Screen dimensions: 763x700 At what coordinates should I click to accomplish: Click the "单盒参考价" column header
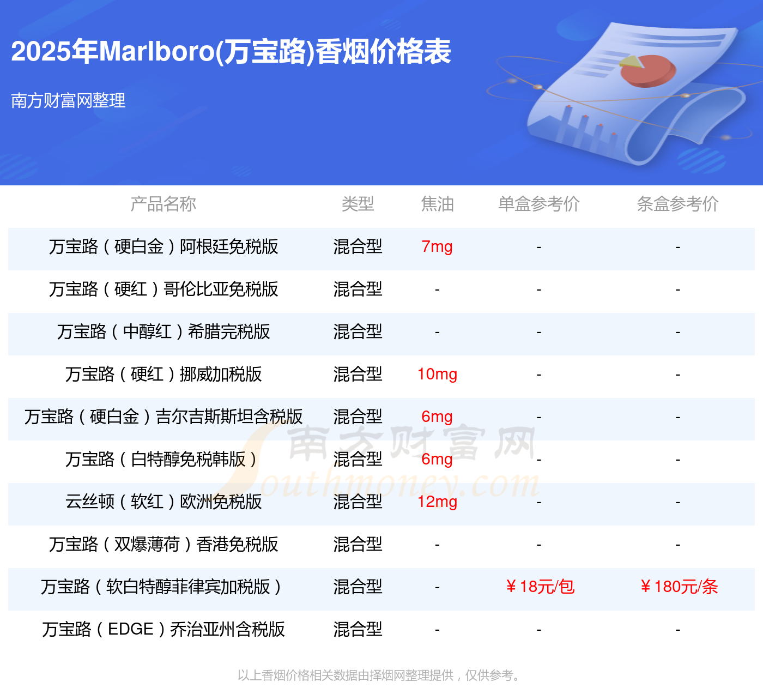click(538, 204)
